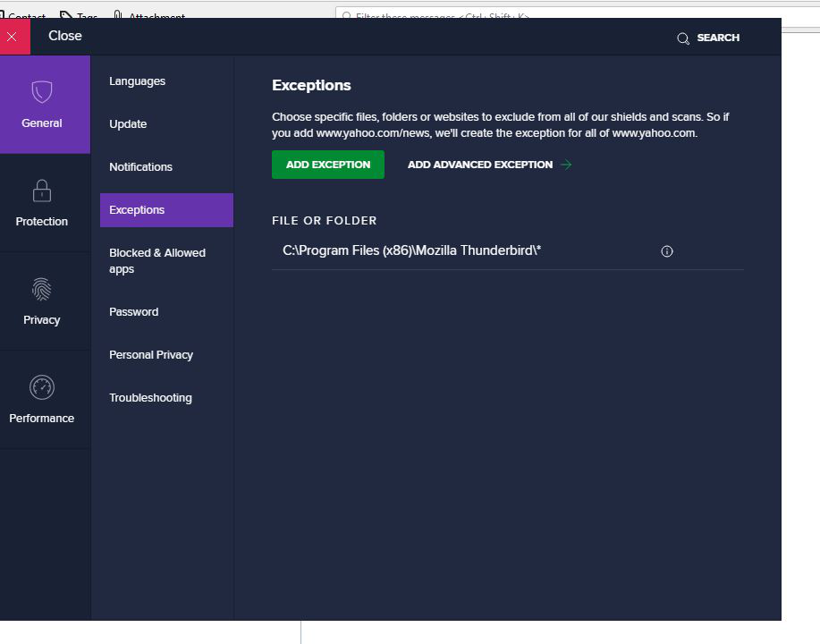Open the Troubleshooting settings page
This screenshot has width=820, height=644.
(x=150, y=398)
